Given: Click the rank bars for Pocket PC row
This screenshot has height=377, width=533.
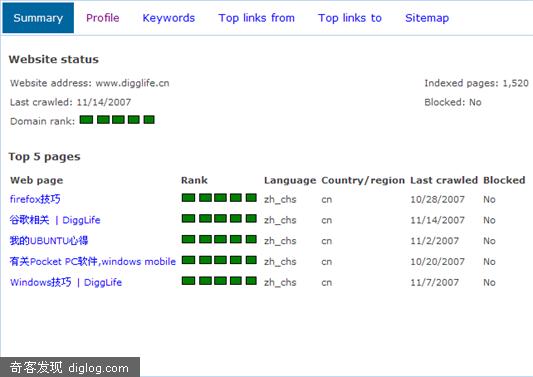Looking at the screenshot, I should pos(219,260).
